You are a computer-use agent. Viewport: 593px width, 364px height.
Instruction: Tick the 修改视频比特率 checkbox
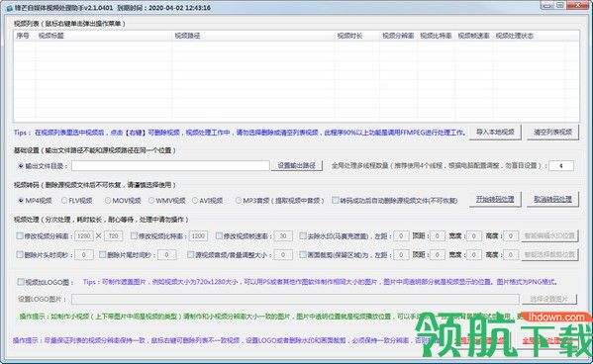(134, 235)
